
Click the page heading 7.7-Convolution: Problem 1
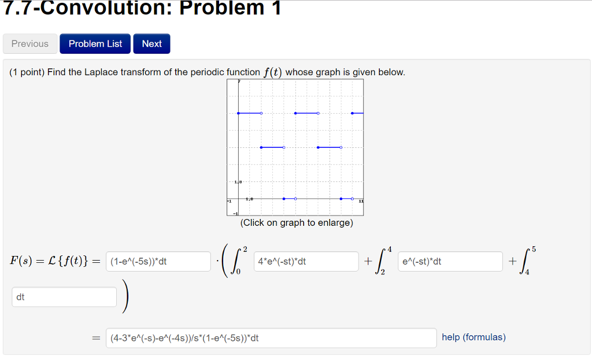click(142, 8)
